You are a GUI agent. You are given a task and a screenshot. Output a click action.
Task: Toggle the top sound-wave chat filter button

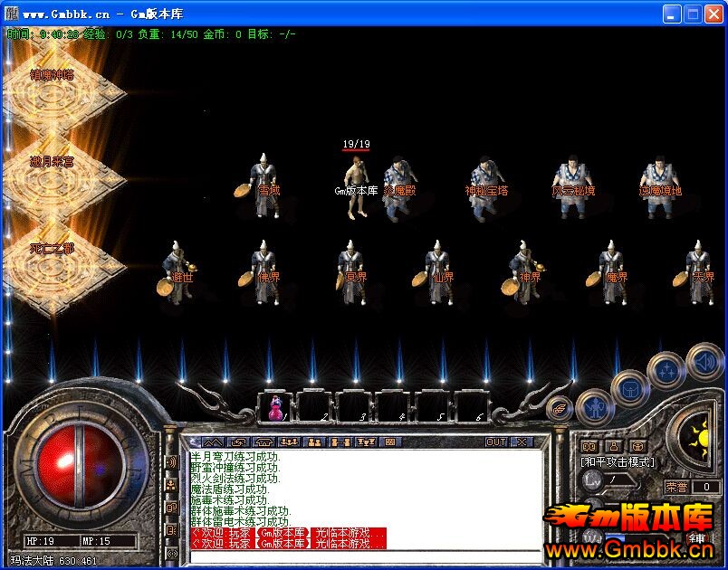pos(171,462)
